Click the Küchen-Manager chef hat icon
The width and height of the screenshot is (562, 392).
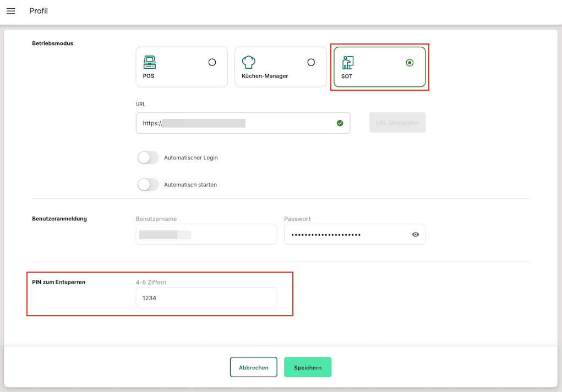click(248, 62)
